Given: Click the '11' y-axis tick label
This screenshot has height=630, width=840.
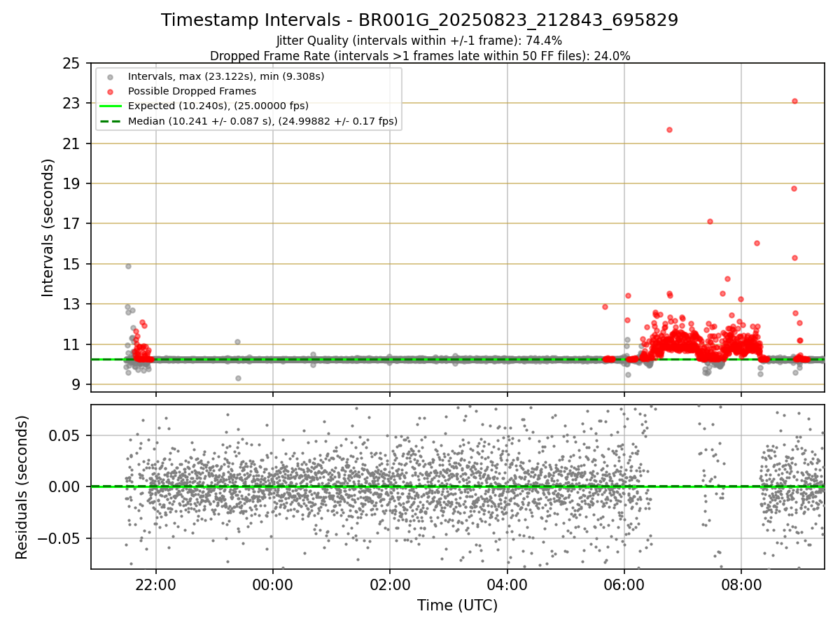Looking at the screenshot, I should point(71,344).
